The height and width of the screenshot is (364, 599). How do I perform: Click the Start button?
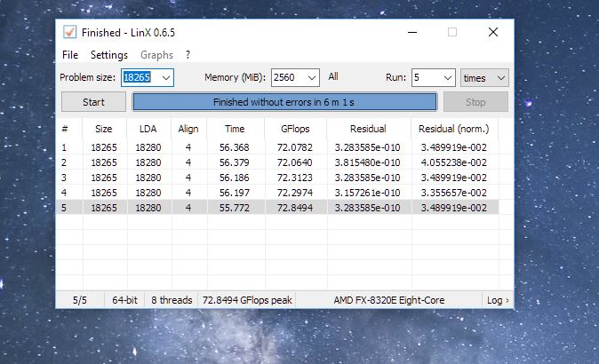[93, 102]
